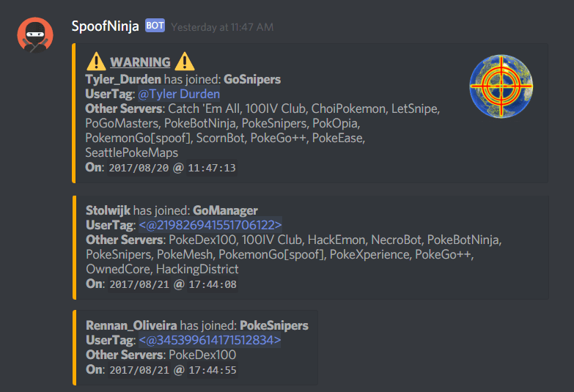Select the 17:44:08 time code block
This screenshot has width=574, height=392.
coord(213,284)
